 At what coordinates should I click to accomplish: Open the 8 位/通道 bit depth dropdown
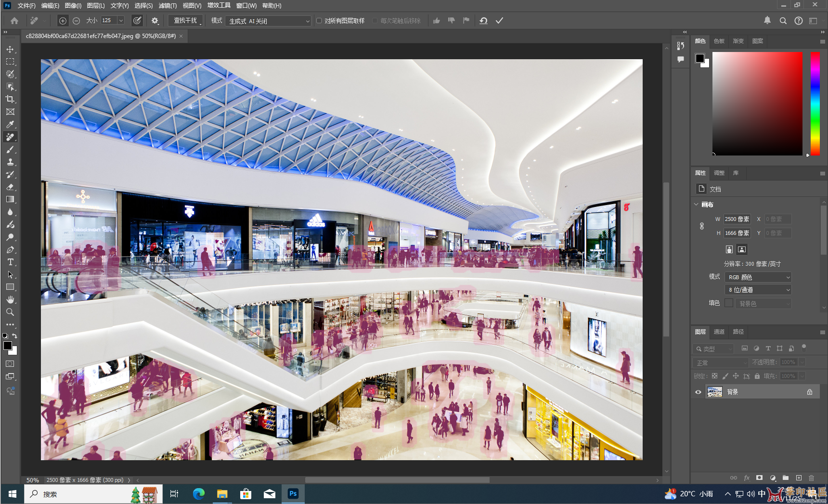click(x=758, y=290)
